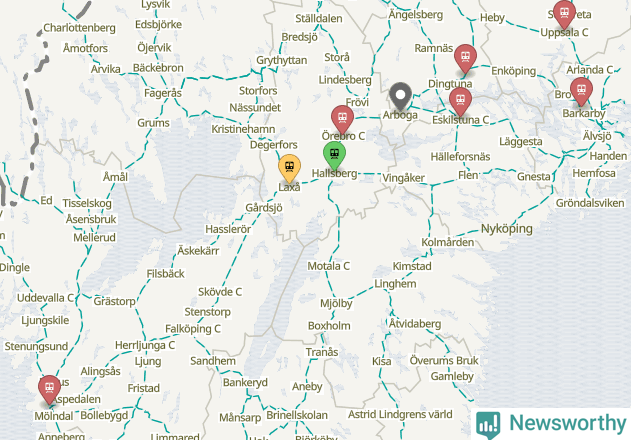Select the red train marker above Dingtuna
Image resolution: width=631 pixels, height=440 pixels.
click(465, 58)
